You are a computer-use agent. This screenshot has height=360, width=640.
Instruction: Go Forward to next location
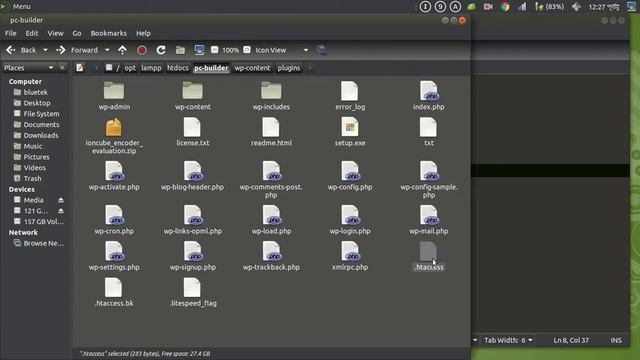pos(78,50)
